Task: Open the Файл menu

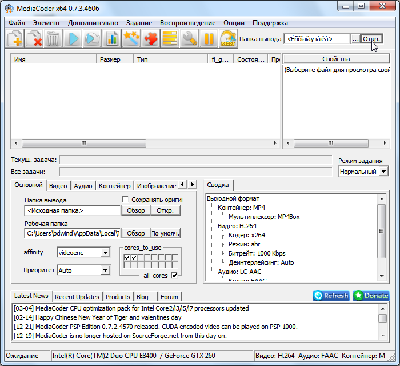Action: [x=17, y=23]
